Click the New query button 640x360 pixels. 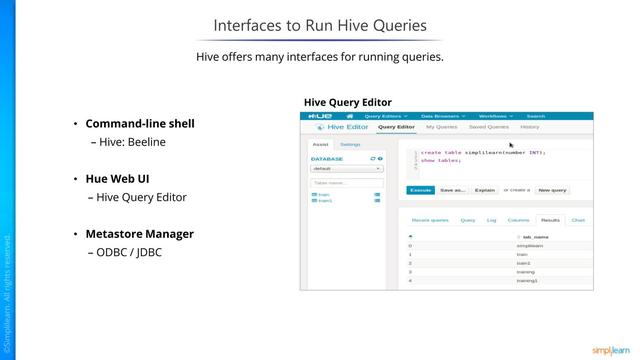click(x=552, y=190)
